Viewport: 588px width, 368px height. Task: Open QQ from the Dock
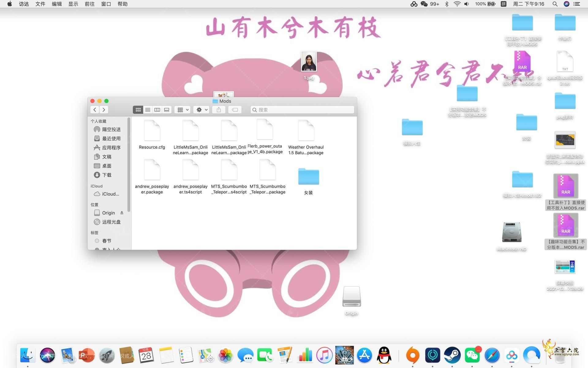pos(384,355)
